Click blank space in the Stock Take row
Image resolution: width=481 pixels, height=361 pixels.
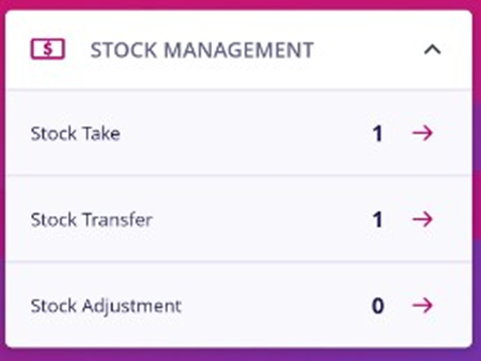(245, 133)
